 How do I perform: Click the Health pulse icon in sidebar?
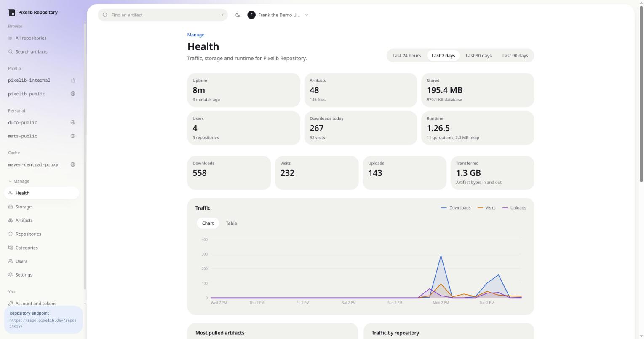(x=11, y=193)
